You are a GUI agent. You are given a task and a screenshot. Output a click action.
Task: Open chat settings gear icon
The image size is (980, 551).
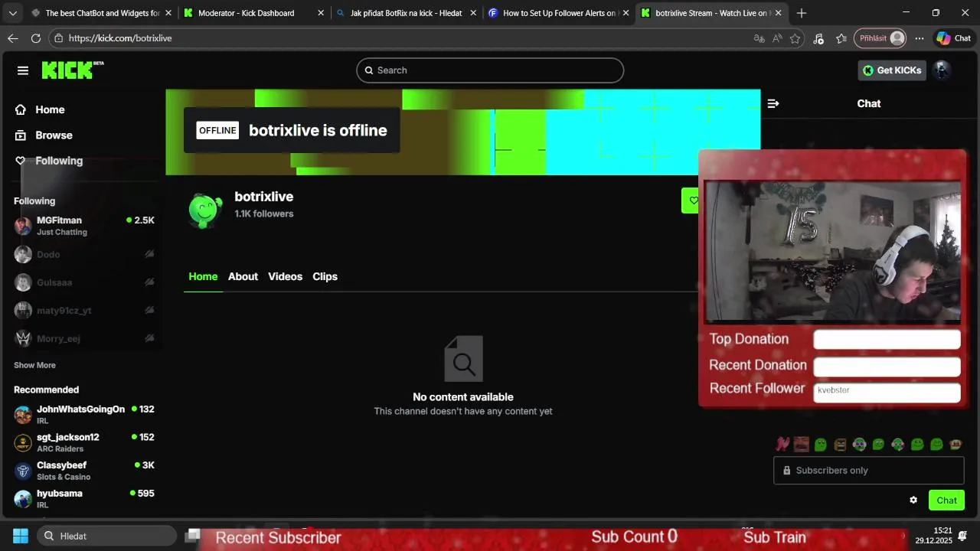(x=913, y=500)
